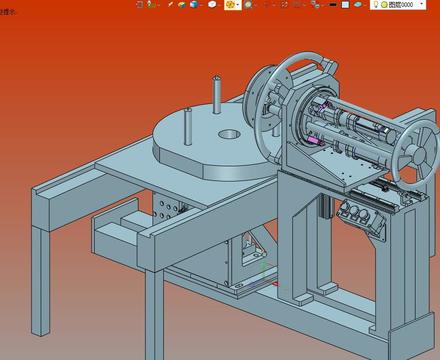Click the pencil sketch tool icon
Screen dimensions: 440x360
(x=170, y=4)
